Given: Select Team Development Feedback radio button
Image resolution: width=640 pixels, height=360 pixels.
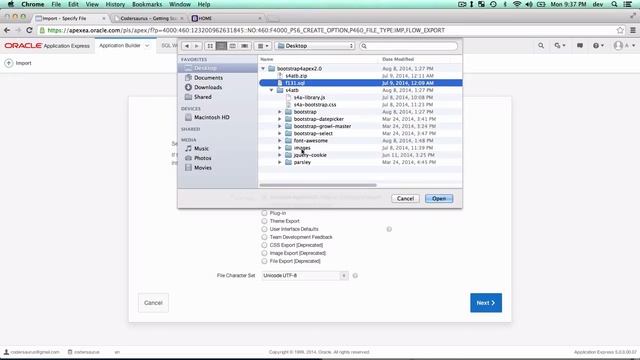Looking at the screenshot, I should (x=264, y=237).
